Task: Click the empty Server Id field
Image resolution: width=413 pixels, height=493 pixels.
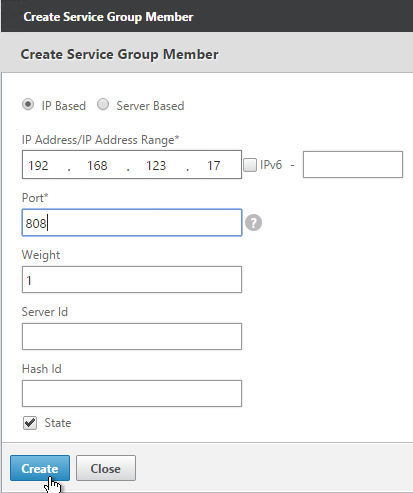Action: [132, 337]
